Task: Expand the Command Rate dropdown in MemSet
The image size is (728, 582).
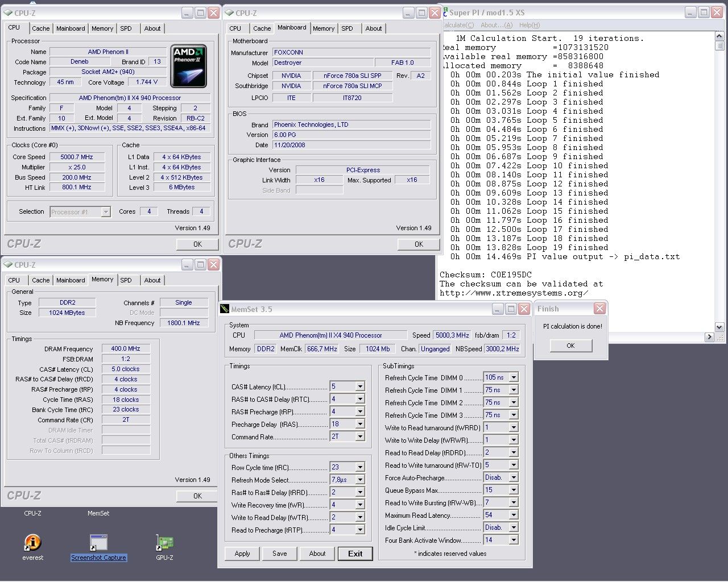Action: pyautogui.click(x=359, y=436)
